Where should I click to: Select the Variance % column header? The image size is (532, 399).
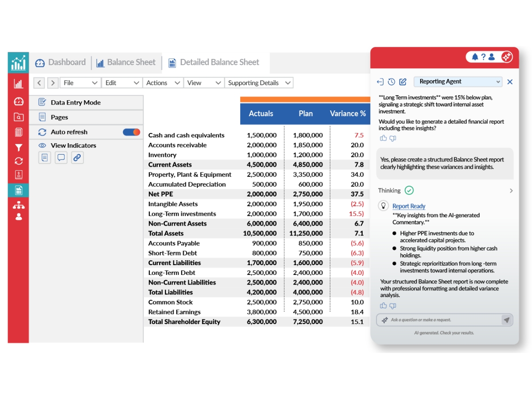[348, 113]
